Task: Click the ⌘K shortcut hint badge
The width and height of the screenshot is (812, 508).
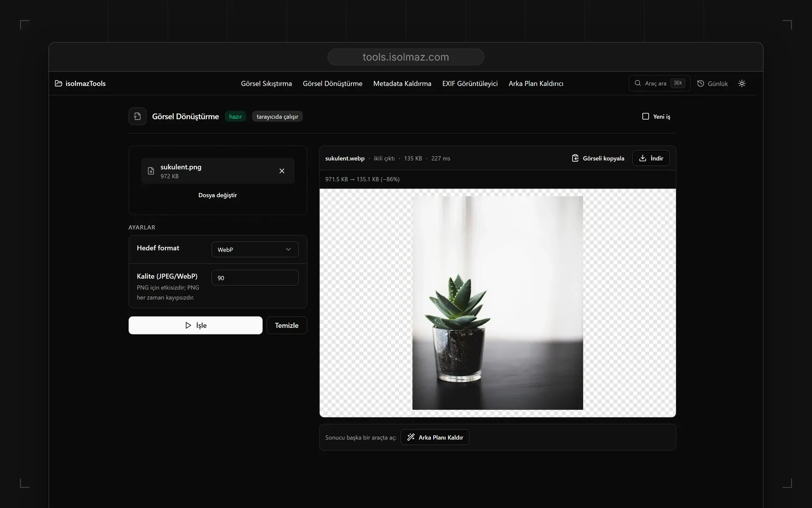Action: pos(678,83)
